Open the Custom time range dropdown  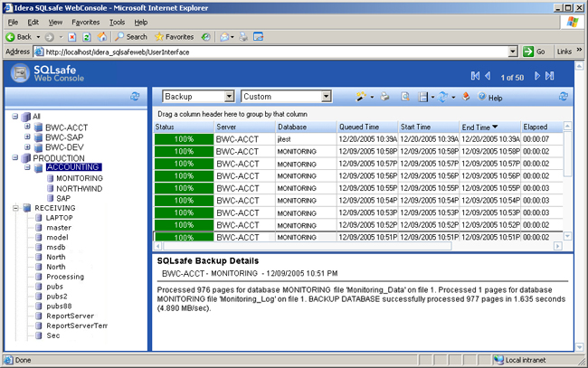pyautogui.click(x=327, y=97)
